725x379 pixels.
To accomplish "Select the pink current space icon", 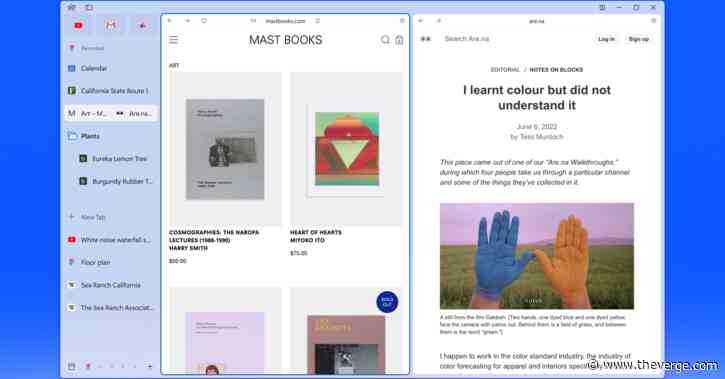I will (x=88, y=367).
